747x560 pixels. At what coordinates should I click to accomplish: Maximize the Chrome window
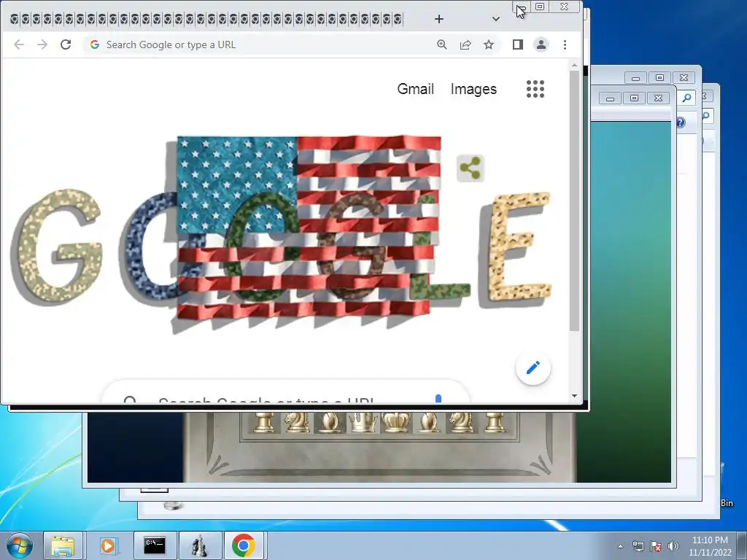click(540, 7)
